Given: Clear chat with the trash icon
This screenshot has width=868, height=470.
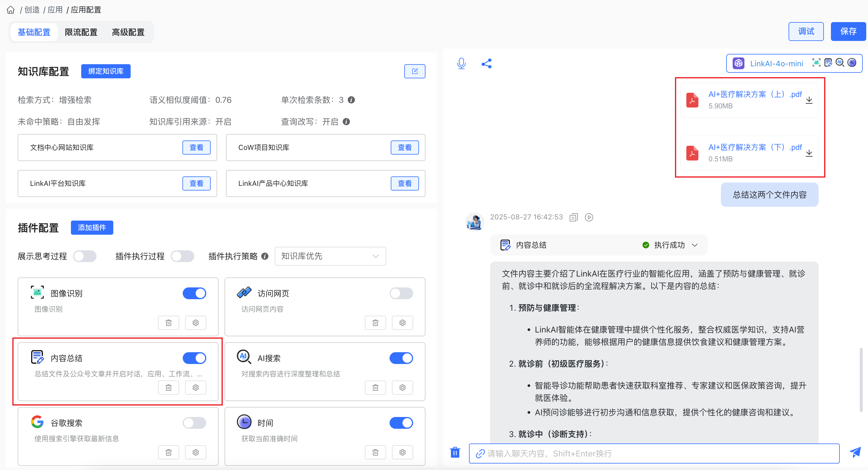Looking at the screenshot, I should click(x=455, y=452).
